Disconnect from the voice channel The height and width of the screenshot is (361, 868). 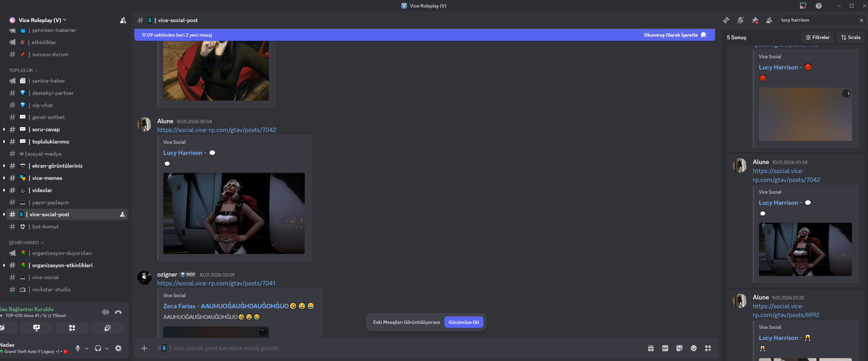click(118, 312)
